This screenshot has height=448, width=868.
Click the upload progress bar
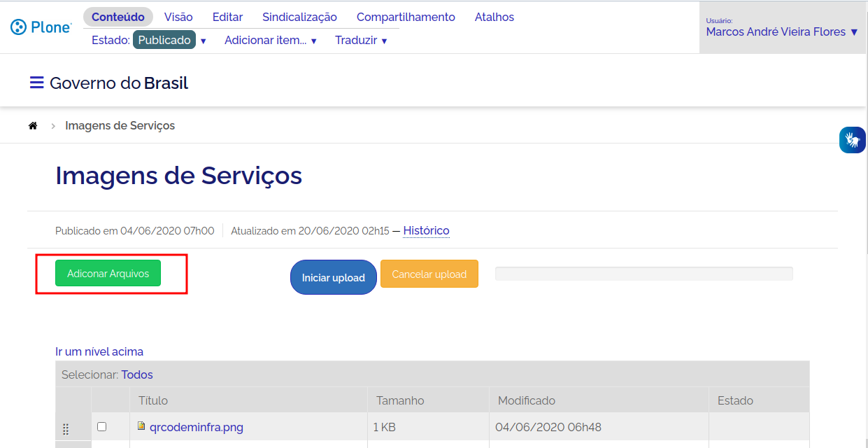point(643,274)
